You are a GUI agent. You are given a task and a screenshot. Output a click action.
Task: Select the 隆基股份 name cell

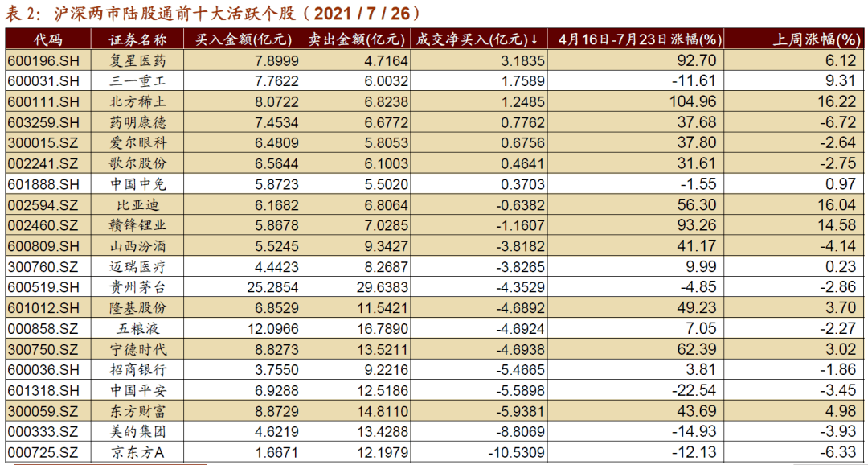pos(138,308)
